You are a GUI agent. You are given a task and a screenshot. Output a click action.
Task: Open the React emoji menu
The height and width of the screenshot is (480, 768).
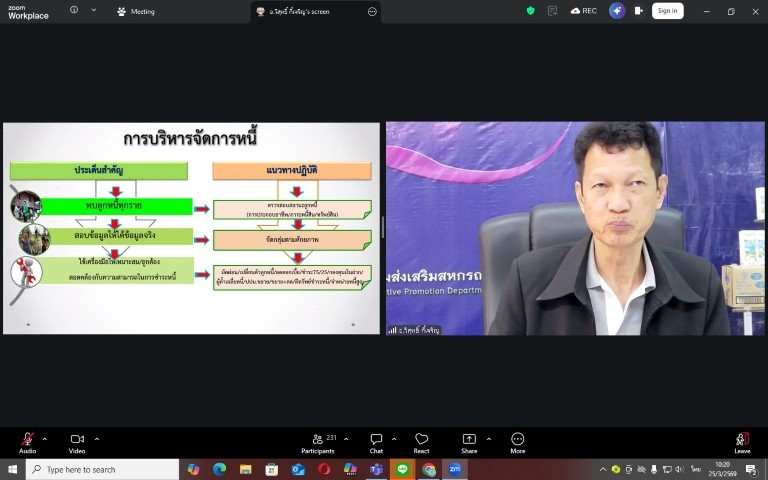[x=421, y=440]
